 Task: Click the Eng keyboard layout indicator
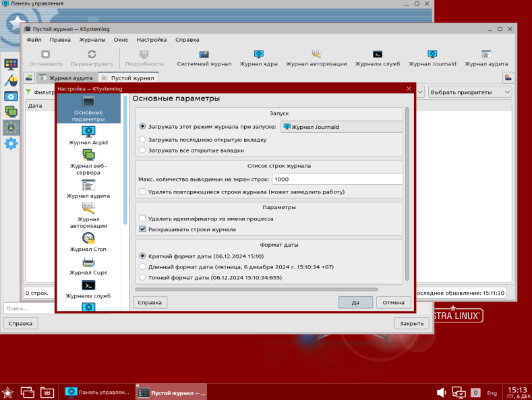492,393
